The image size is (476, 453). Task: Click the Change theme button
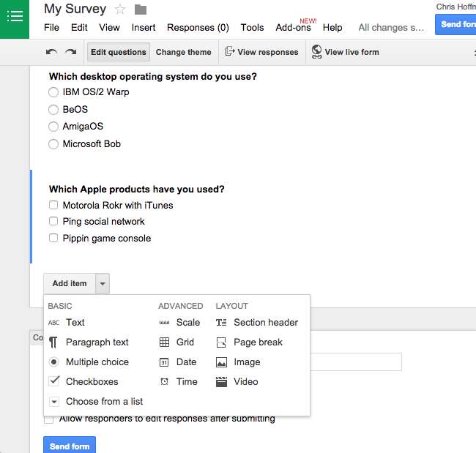[183, 52]
